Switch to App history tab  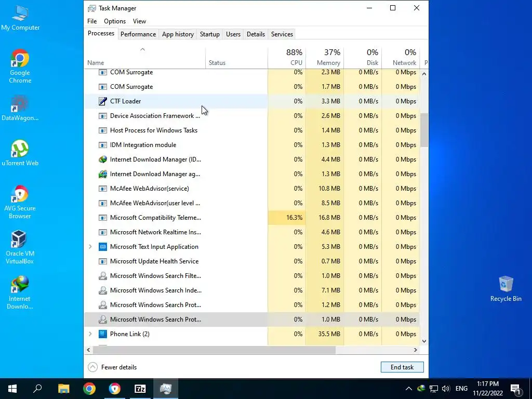tap(178, 34)
